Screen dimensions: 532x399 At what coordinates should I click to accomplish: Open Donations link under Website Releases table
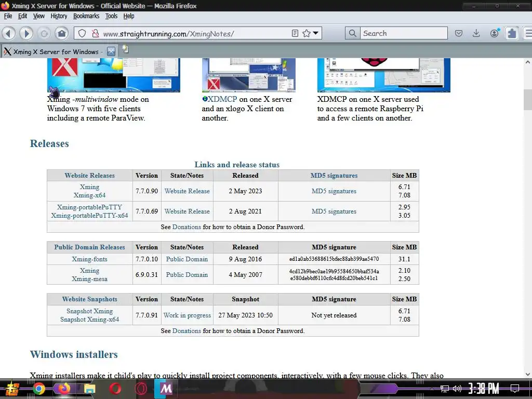pyautogui.click(x=187, y=227)
